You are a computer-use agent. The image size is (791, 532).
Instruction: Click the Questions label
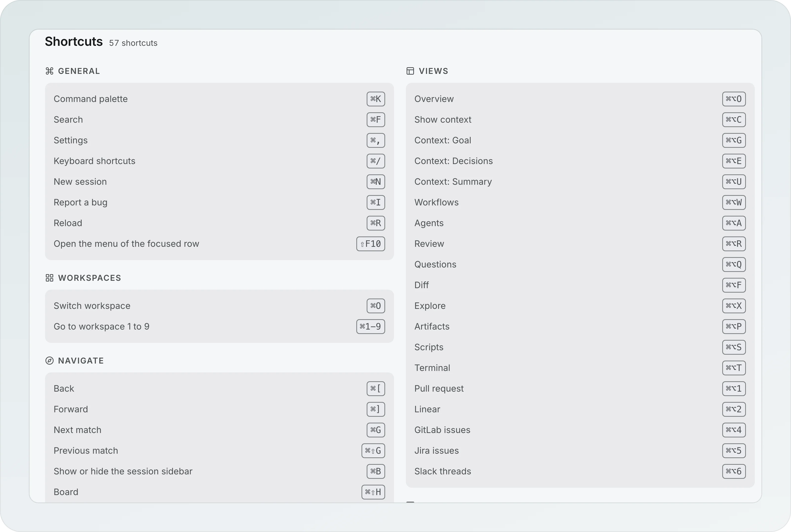(435, 264)
